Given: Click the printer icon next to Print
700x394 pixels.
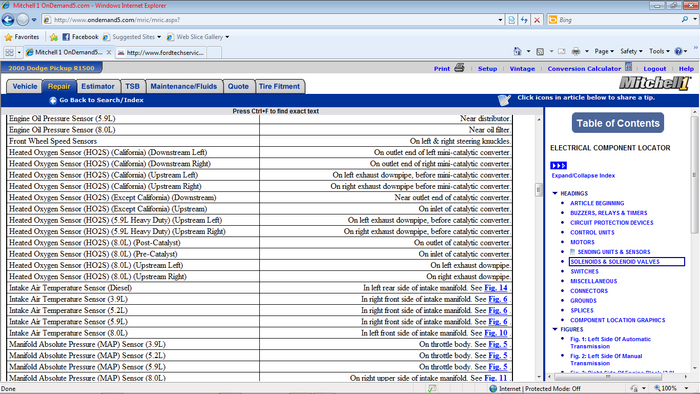Looking at the screenshot, I should (459, 68).
